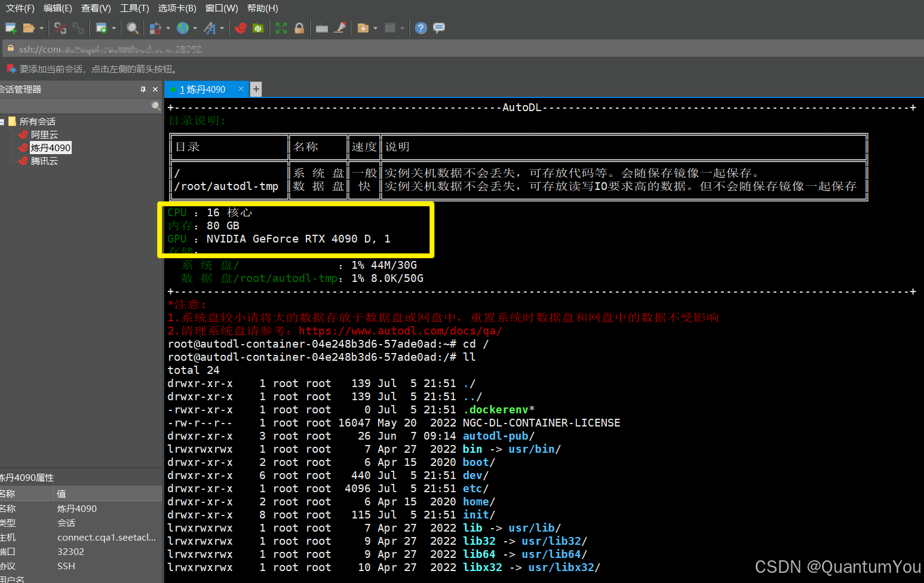
Task: Toggle the session manager pin icon
Action: pyautogui.click(x=143, y=90)
